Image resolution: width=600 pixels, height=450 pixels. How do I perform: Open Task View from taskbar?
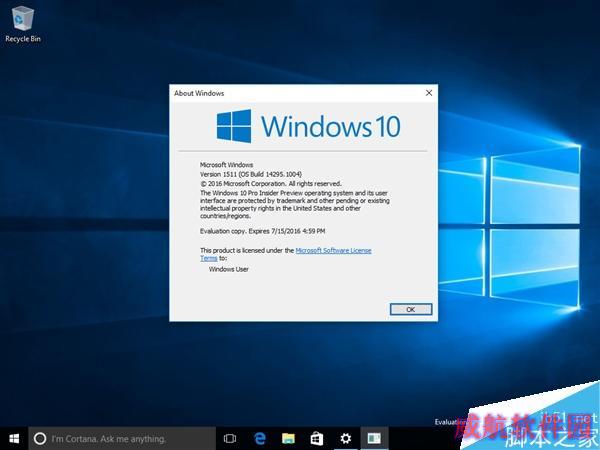click(x=230, y=439)
